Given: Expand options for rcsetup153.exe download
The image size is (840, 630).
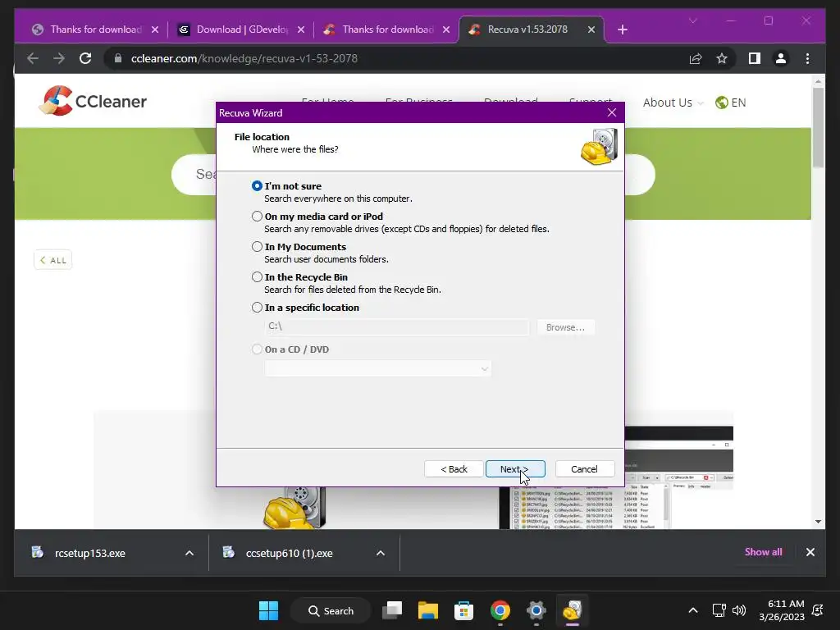Looking at the screenshot, I should [189, 553].
